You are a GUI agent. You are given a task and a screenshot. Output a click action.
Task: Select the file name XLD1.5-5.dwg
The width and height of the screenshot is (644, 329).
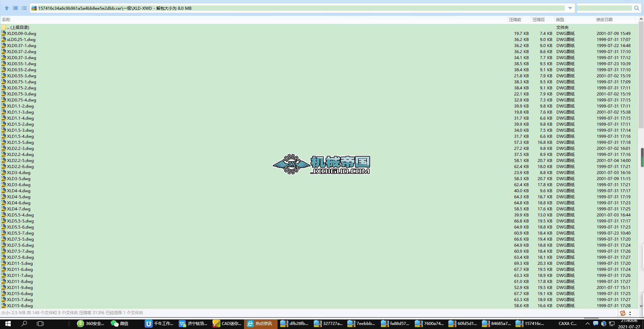pos(20,142)
